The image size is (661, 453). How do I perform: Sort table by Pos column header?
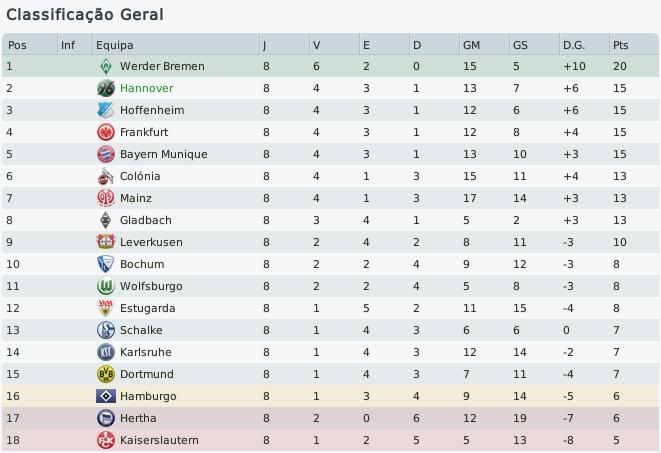tap(16, 45)
